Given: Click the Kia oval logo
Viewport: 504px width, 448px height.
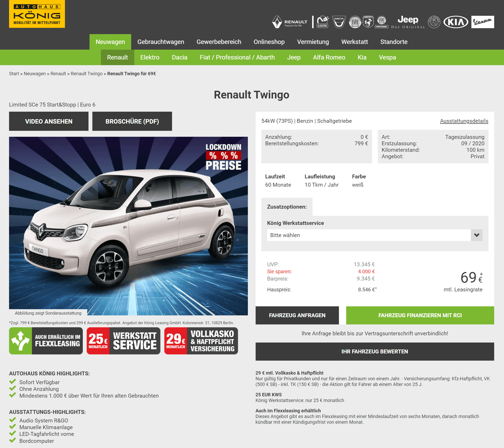Looking at the screenshot, I should [x=456, y=22].
